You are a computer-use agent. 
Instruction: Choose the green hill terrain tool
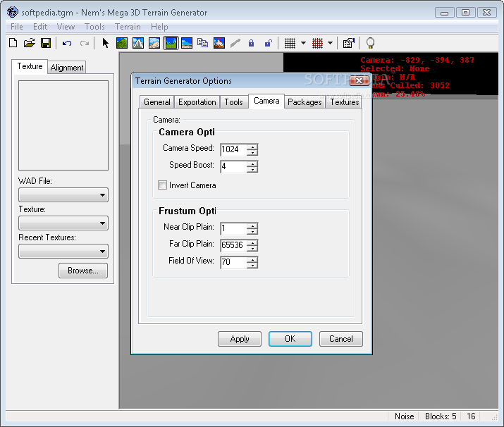[x=122, y=43]
